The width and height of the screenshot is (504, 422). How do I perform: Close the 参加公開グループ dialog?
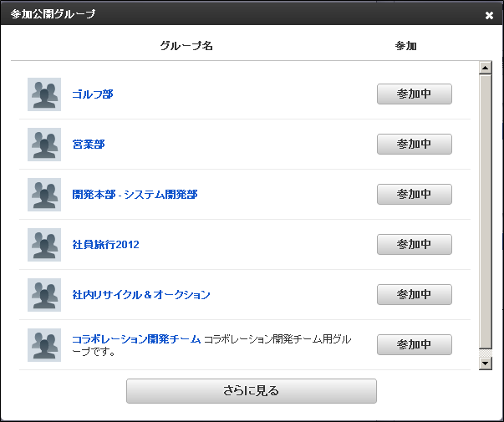pyautogui.click(x=489, y=15)
